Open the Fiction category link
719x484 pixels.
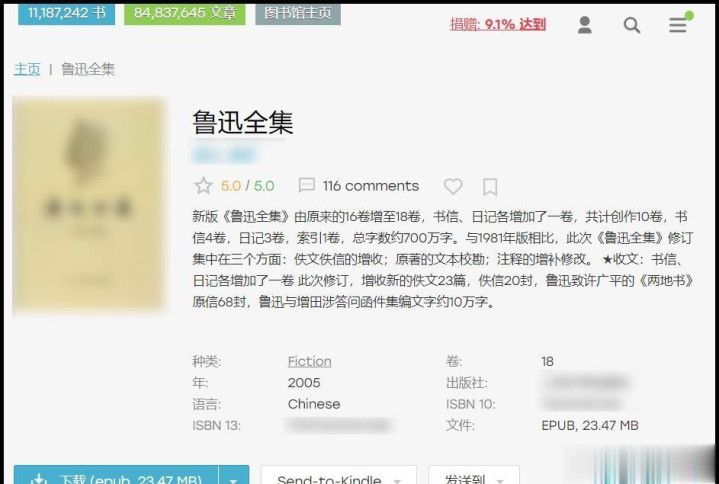310,361
